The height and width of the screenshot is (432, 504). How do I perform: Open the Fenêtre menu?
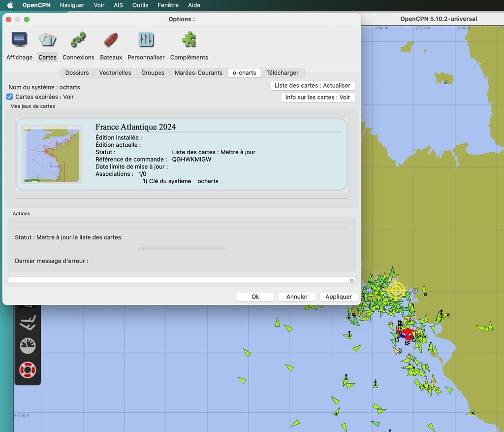tap(168, 5)
